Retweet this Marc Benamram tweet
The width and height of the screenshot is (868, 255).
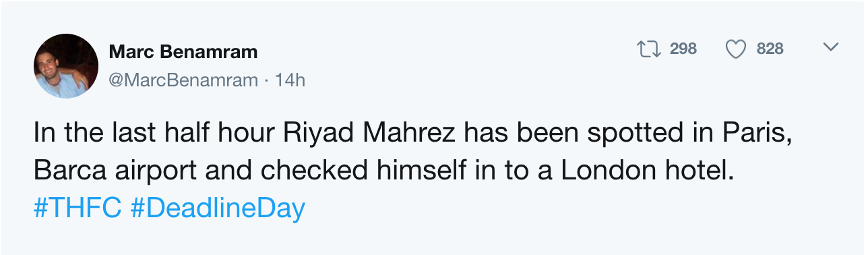(650, 49)
